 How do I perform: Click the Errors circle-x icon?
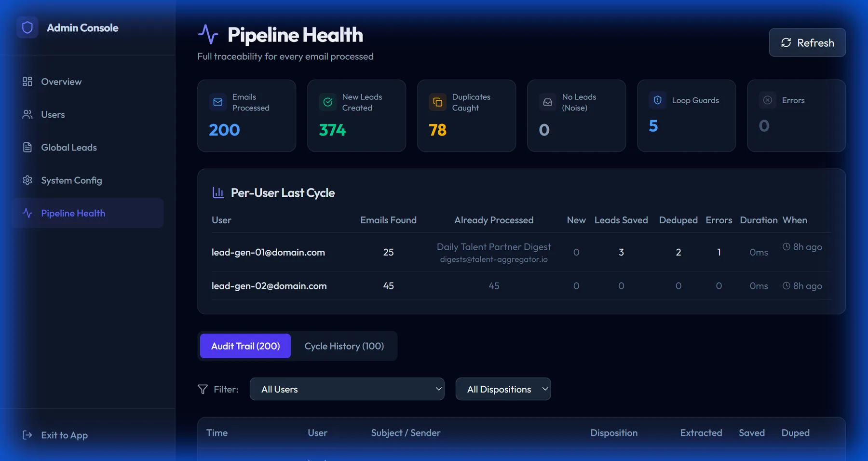tap(768, 100)
